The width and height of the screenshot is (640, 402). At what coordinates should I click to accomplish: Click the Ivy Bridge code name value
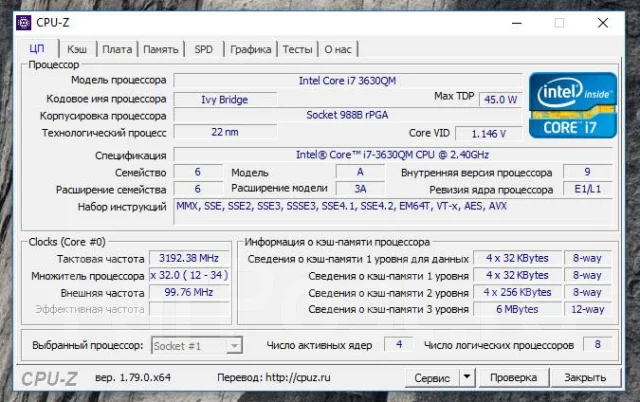click(x=225, y=99)
